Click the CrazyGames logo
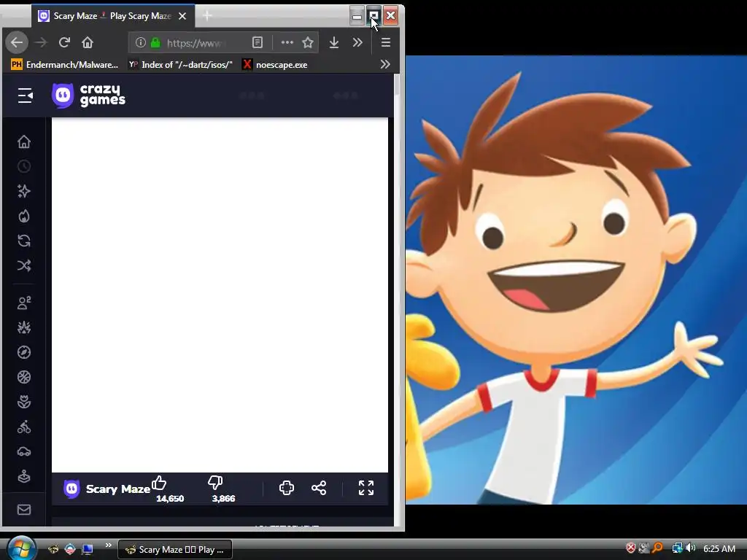 [88, 96]
